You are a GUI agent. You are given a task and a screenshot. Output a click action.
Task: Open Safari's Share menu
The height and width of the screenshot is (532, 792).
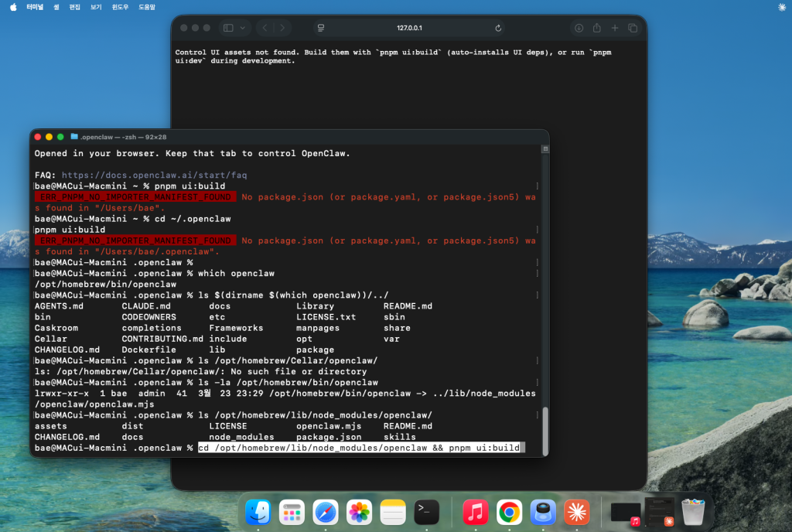(x=596, y=28)
